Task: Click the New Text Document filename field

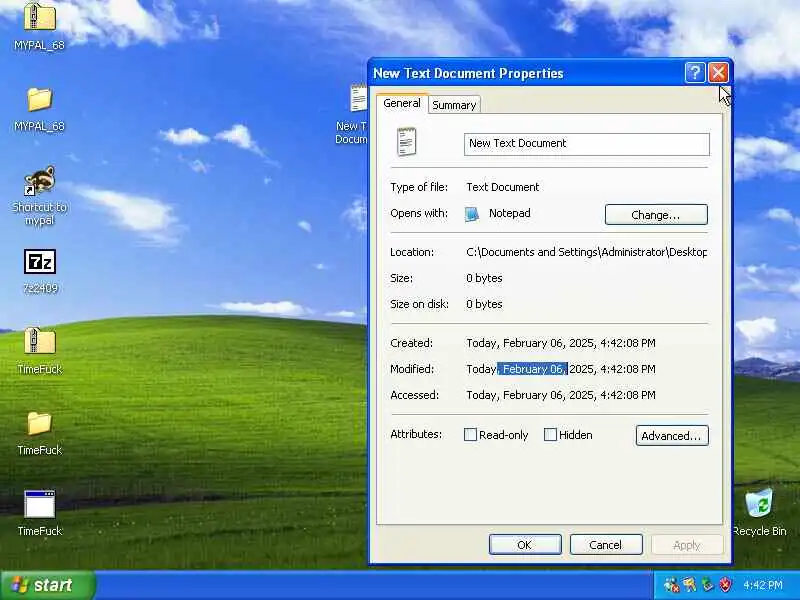Action: (587, 144)
